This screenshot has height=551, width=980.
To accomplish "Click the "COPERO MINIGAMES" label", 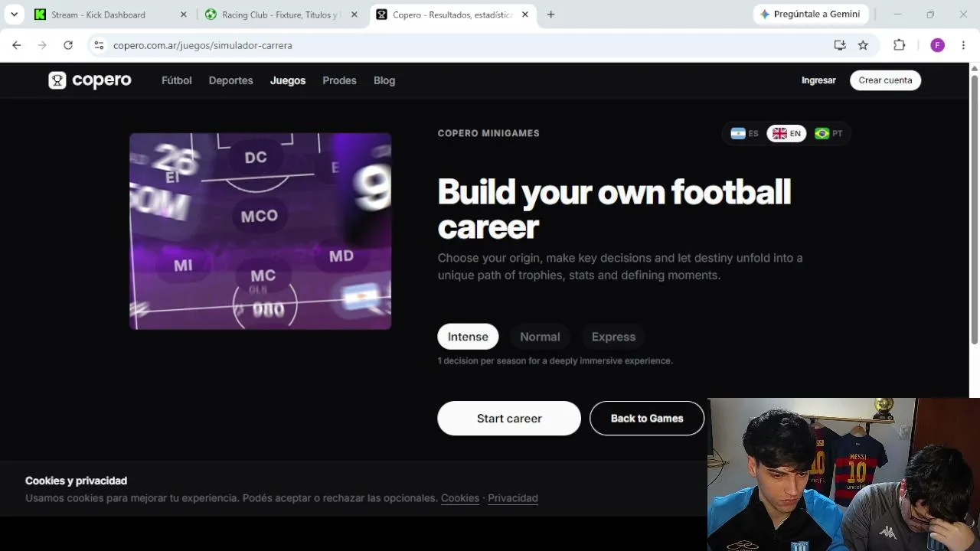I will click(x=488, y=133).
